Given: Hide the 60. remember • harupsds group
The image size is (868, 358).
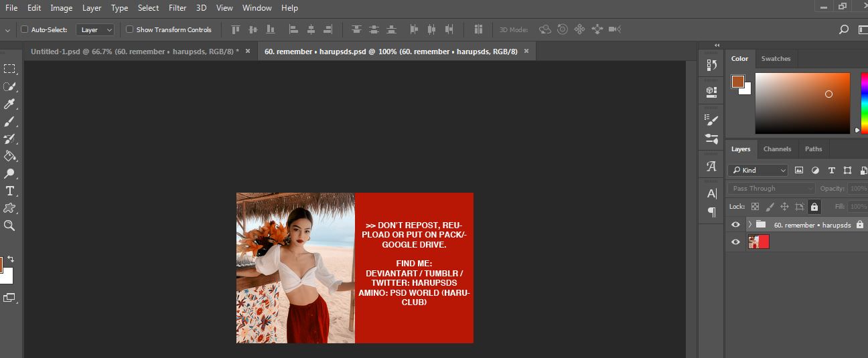Looking at the screenshot, I should [x=735, y=225].
